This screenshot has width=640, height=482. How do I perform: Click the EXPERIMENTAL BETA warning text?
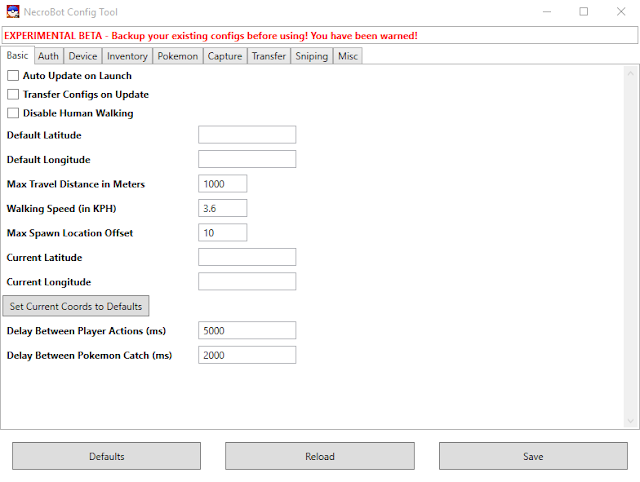[211, 36]
